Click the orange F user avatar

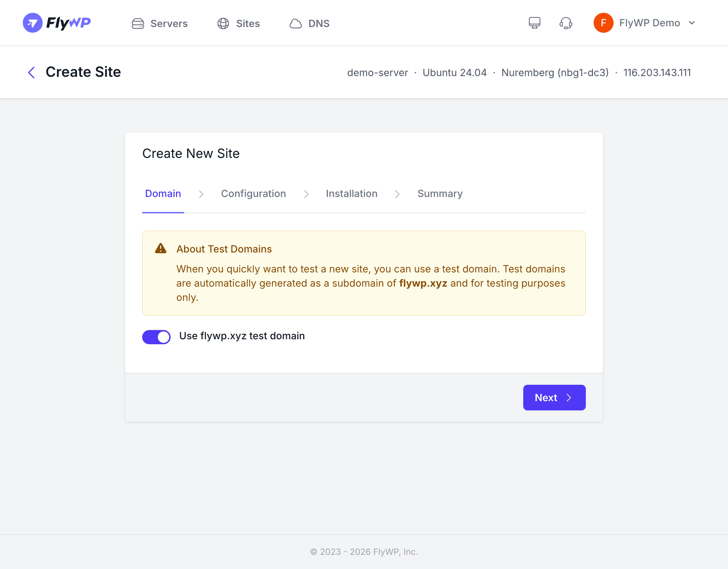pyautogui.click(x=603, y=23)
